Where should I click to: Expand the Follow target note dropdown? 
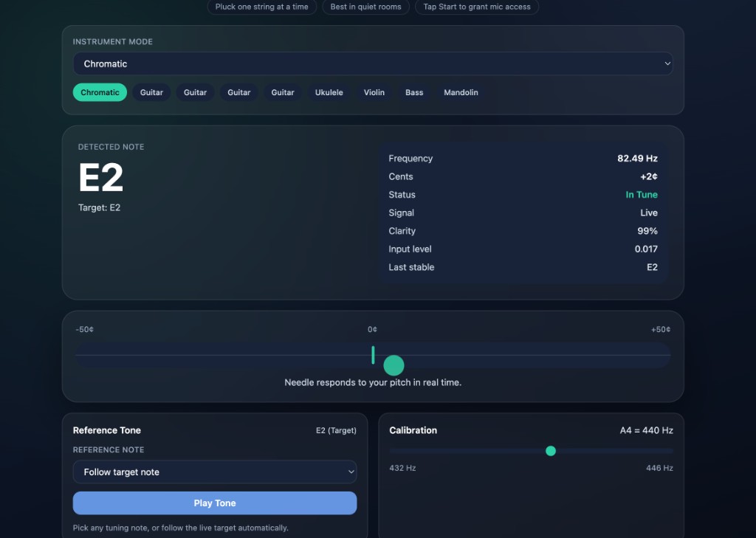tap(214, 472)
